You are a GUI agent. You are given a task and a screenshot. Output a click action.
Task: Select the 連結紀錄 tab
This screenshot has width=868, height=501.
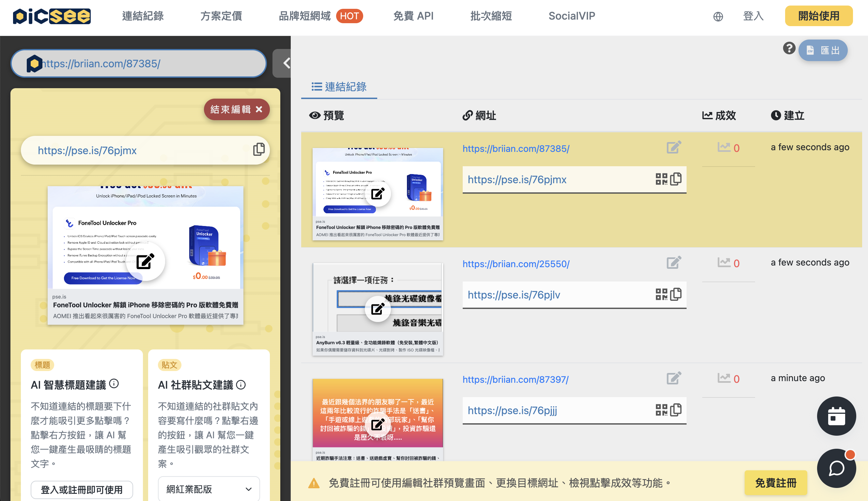pos(339,87)
